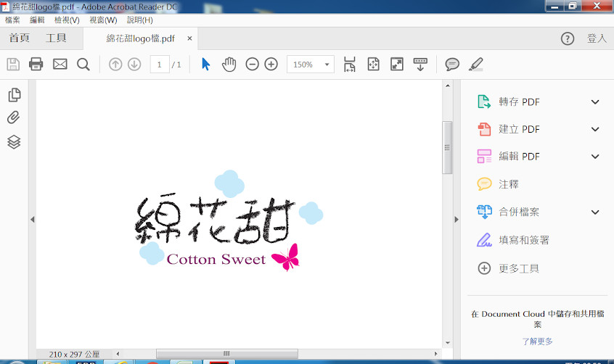Image resolution: width=614 pixels, height=364 pixels.
Task: Enter full screen mode icon
Action: pos(397,65)
